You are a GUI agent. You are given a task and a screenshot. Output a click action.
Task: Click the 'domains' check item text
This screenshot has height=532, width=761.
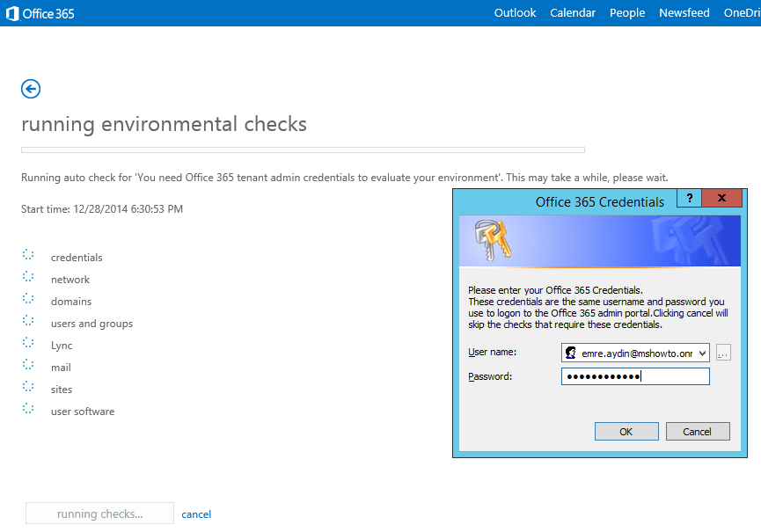(x=71, y=301)
